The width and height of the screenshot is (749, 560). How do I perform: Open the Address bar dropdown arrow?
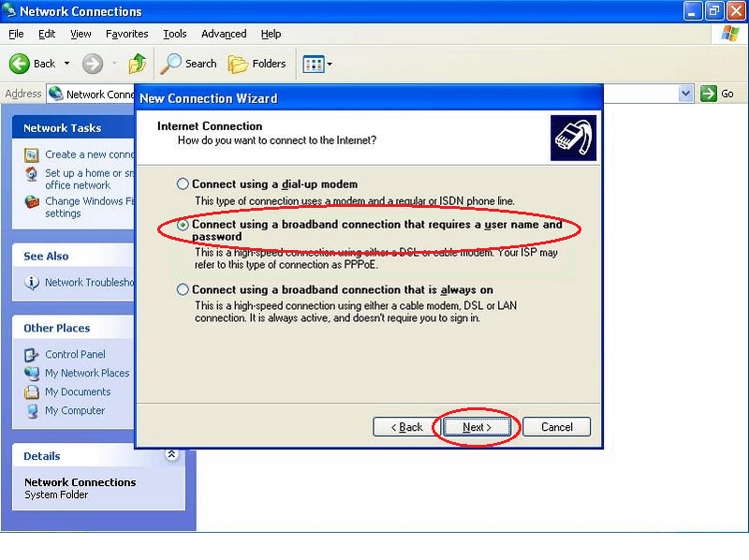(685, 94)
